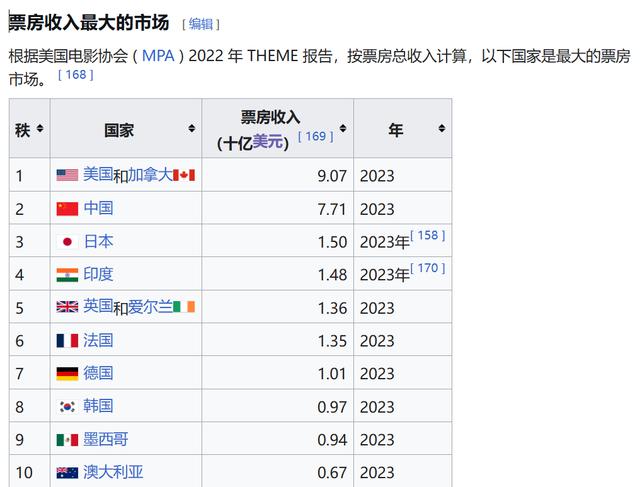Viewport: 640px width, 487px height.
Task: Click the 1.48 revenue cell
Action: pos(278,274)
